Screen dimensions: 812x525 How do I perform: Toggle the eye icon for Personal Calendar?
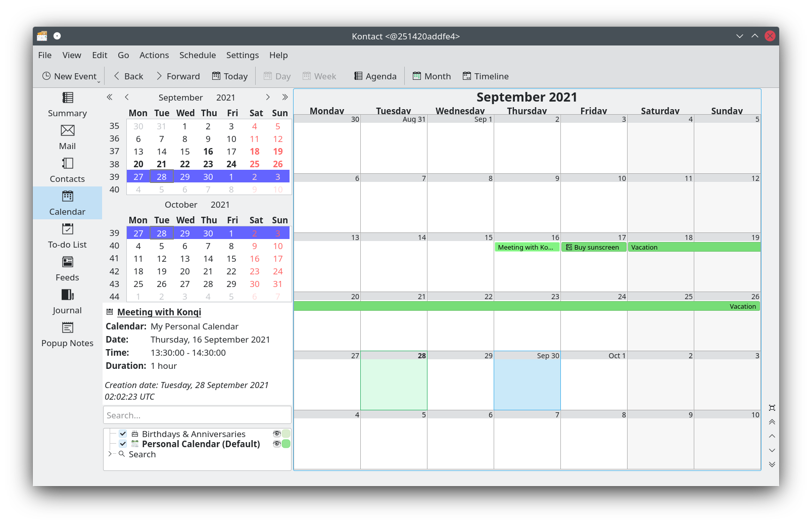(276, 444)
